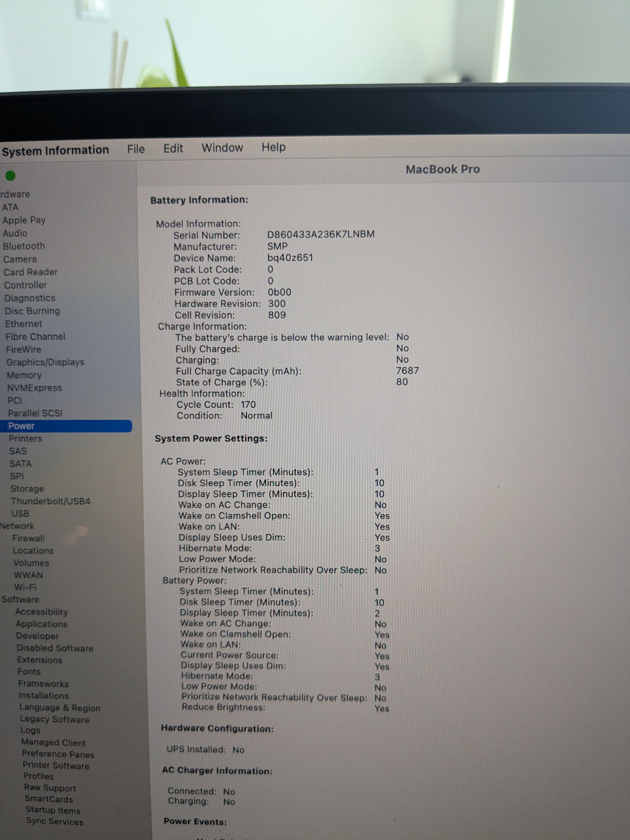Select Applications in the sidebar
This screenshot has height=840, width=630.
[x=42, y=624]
